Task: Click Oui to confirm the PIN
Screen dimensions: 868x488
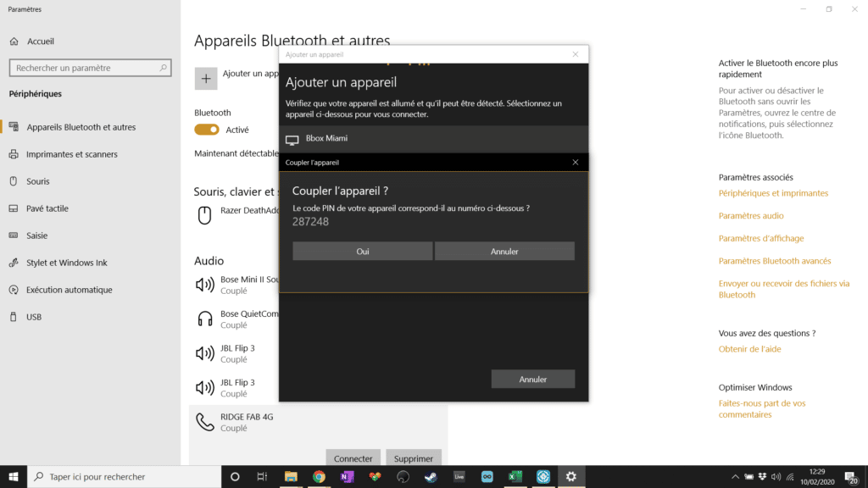Action: [363, 252]
